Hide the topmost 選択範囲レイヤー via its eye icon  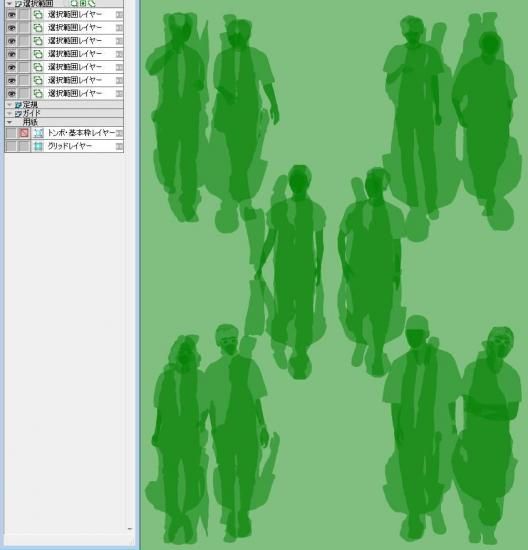[x=12, y=14]
